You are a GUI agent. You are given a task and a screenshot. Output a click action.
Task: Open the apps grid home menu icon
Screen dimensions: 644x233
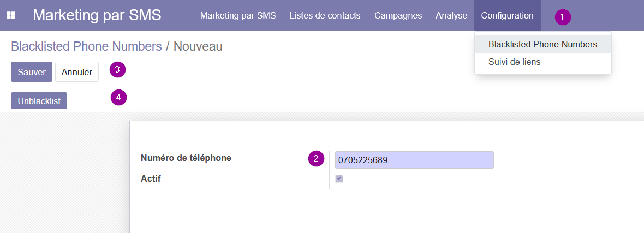click(11, 16)
